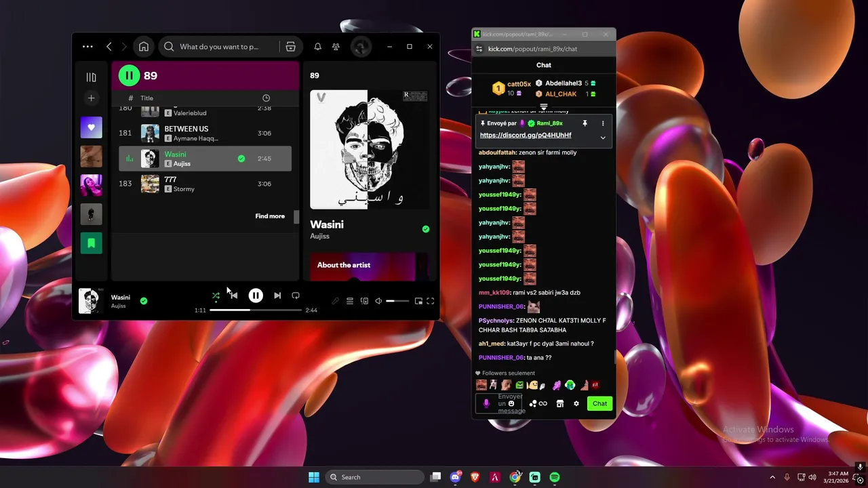
Task: Expand pinned message chevron in Kick chat
Action: 603,138
